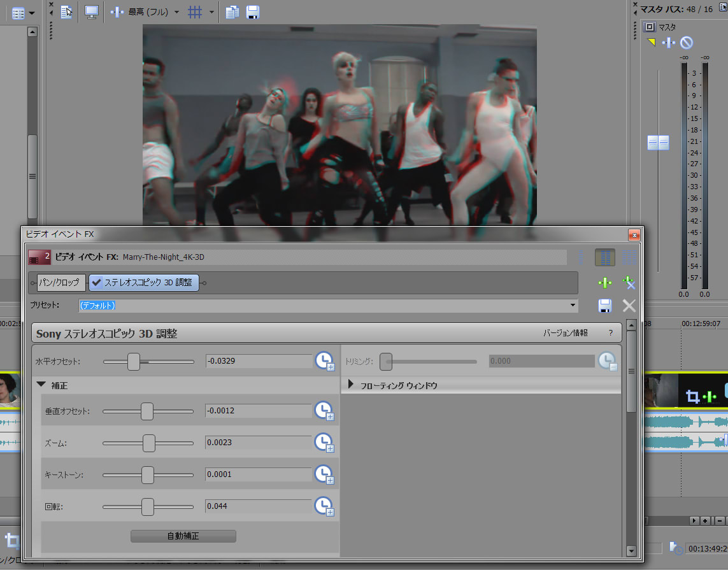This screenshot has width=728, height=570.
Task: Collapse the 補正 section
Action: tap(41, 385)
